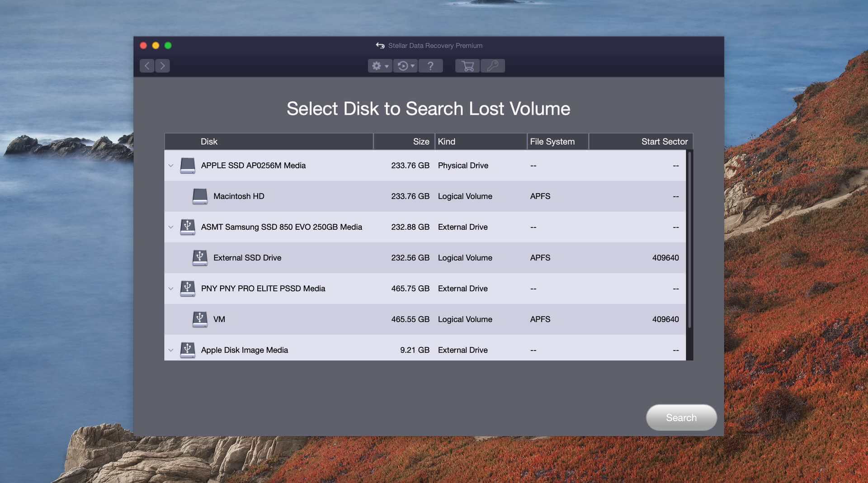This screenshot has width=868, height=483.
Task: Open the help question mark button
Action: click(430, 66)
